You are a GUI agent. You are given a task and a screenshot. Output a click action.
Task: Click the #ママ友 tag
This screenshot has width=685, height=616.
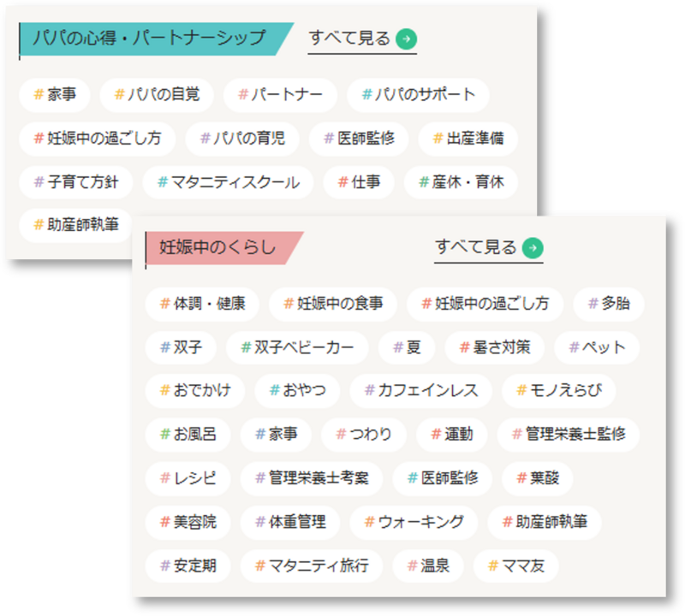point(516,566)
